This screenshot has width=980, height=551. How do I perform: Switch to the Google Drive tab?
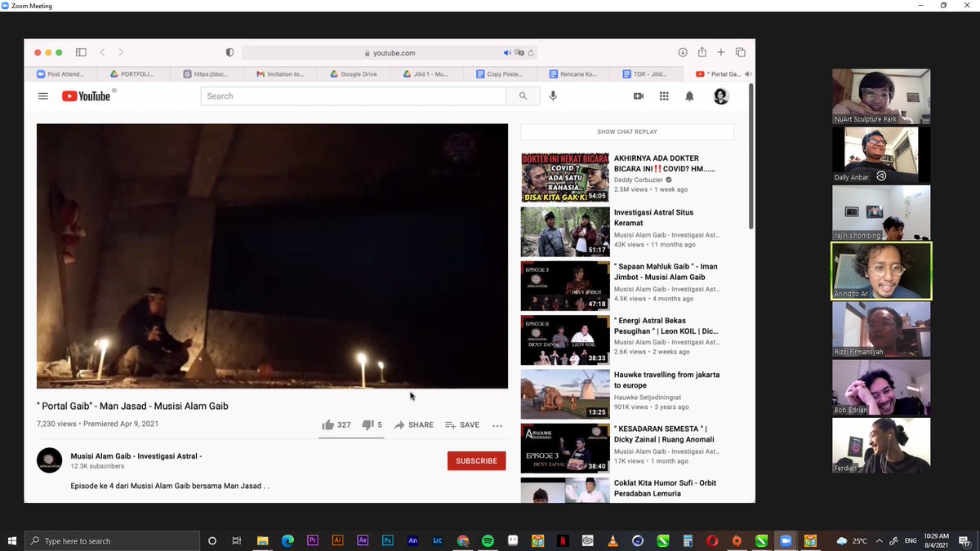pos(354,73)
